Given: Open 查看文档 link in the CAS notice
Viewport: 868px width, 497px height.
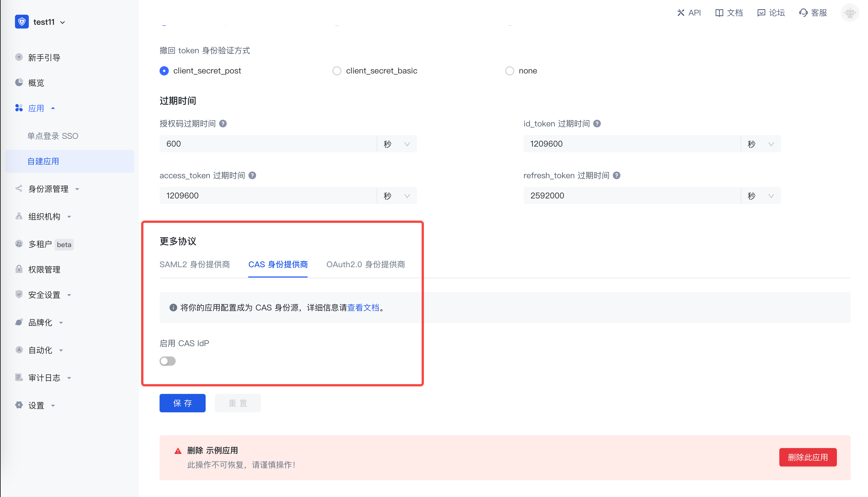Looking at the screenshot, I should 363,307.
